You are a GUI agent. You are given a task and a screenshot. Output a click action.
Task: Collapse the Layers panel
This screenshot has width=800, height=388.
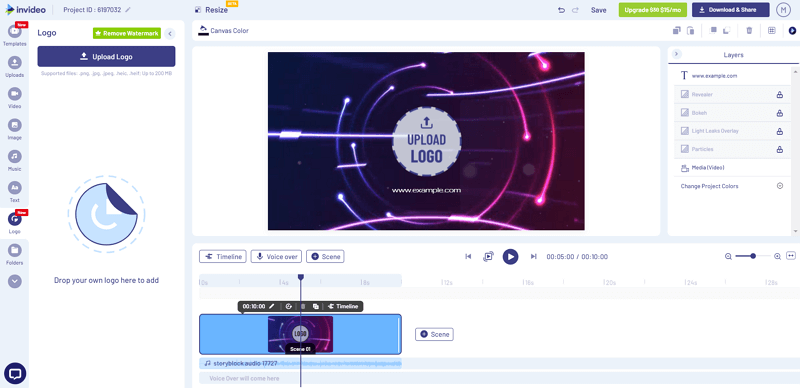[x=677, y=54]
